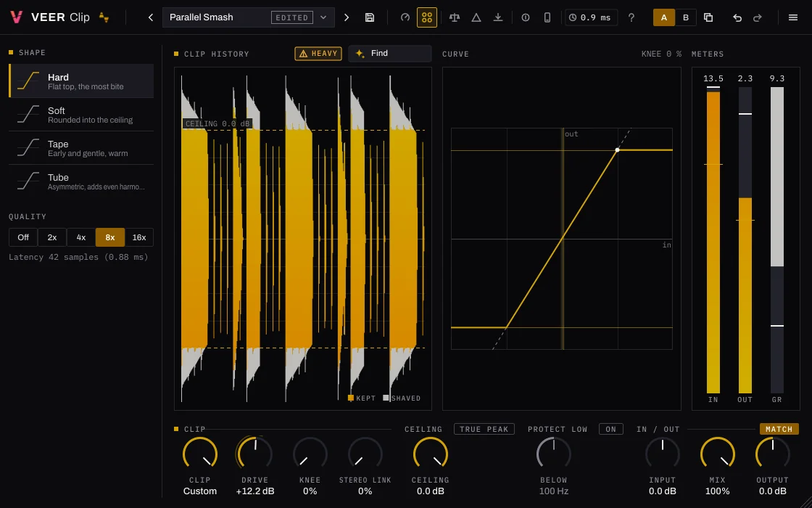Open the hamburger main menu
Viewport: 812px width, 508px height.
pos(793,17)
